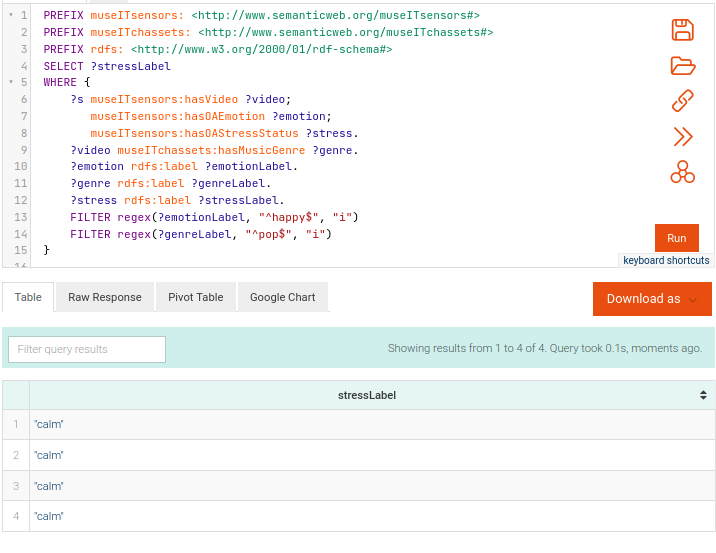Click the fourth "calm" result row
Image resolution: width=716 pixels, height=553 pixels.
click(x=49, y=516)
